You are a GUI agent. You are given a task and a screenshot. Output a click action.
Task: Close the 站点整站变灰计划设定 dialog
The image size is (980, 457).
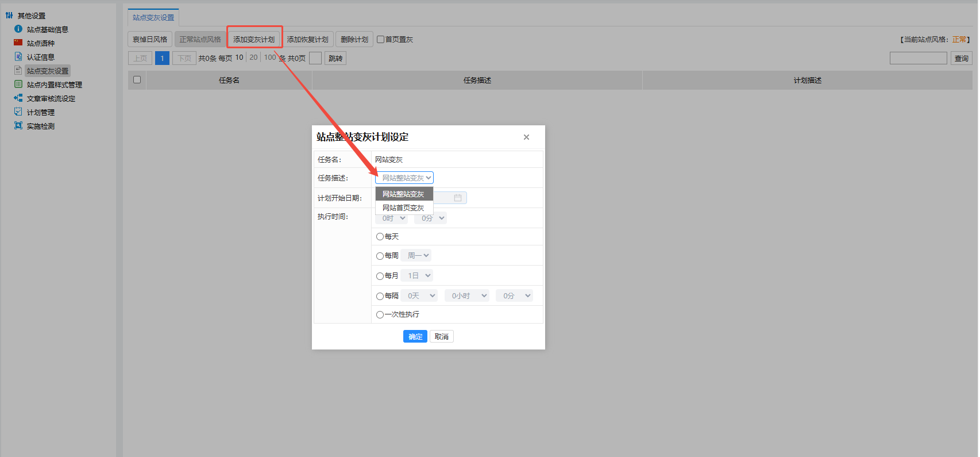(526, 137)
